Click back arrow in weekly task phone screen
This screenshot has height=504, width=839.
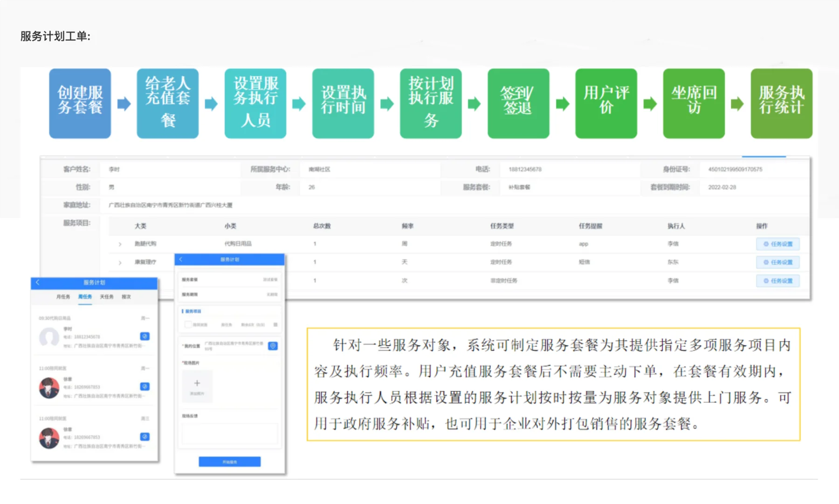38,282
